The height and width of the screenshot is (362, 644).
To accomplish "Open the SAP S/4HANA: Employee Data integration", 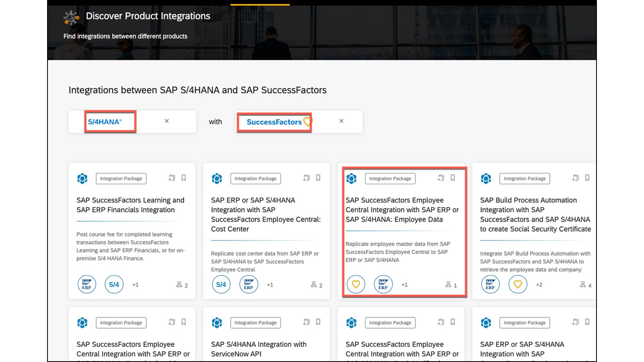I will (x=402, y=210).
